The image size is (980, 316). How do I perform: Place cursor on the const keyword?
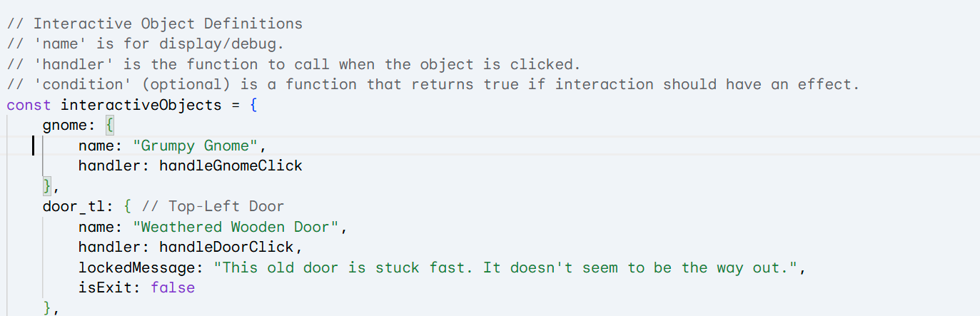click(x=29, y=105)
